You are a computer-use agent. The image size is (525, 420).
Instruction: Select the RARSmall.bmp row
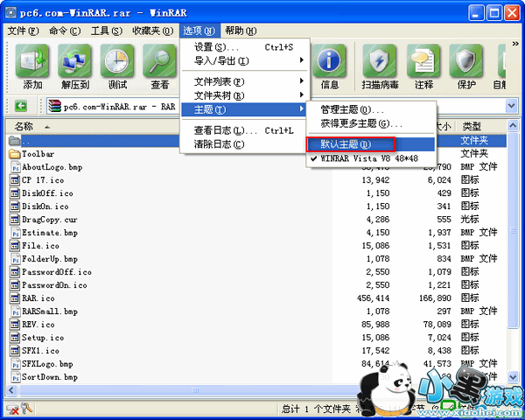coord(257,311)
